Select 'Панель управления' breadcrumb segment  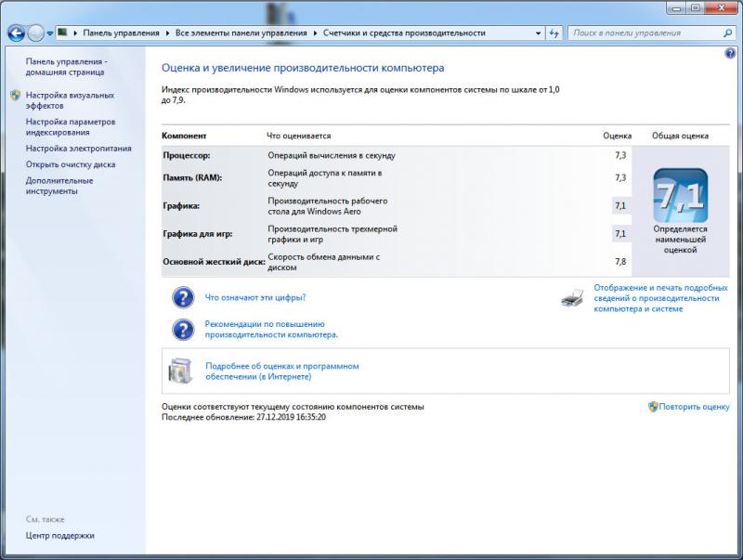click(121, 33)
